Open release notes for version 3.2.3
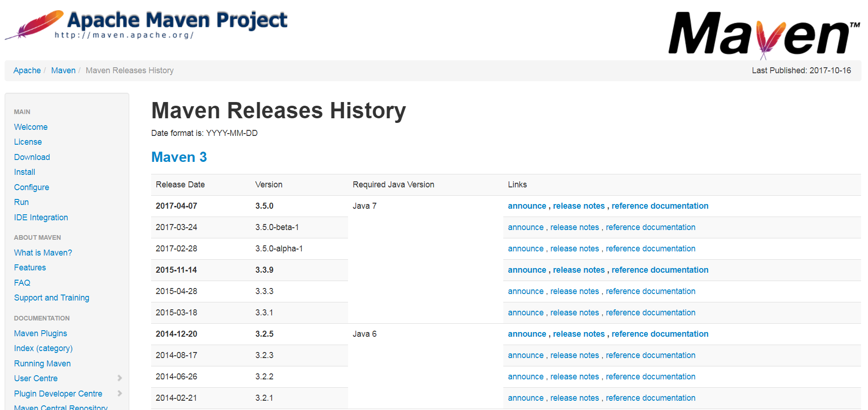Image resolution: width=868 pixels, height=410 pixels. point(575,355)
